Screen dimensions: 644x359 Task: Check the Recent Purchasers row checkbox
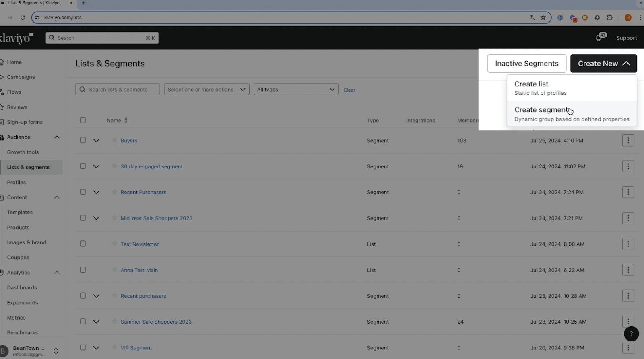pos(83,192)
